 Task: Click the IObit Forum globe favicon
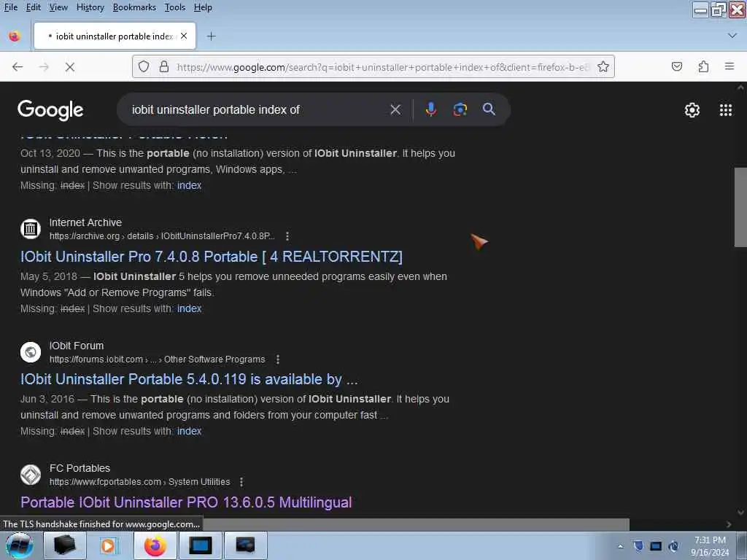click(x=31, y=352)
